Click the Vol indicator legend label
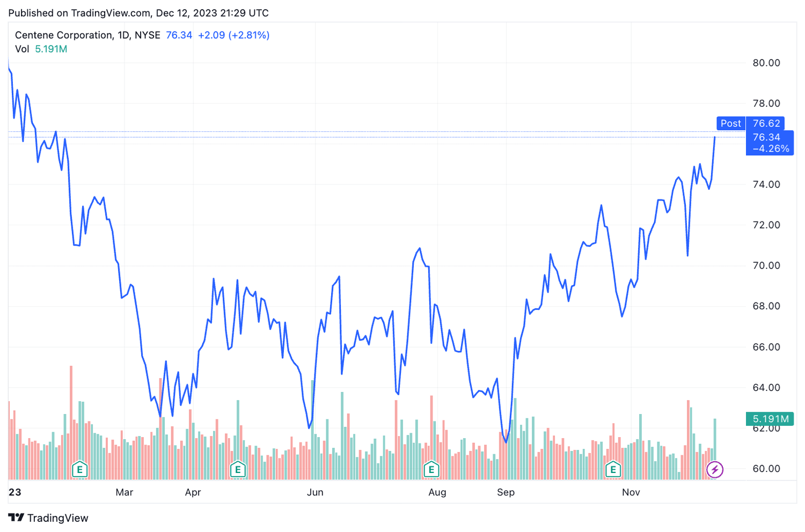 point(22,49)
